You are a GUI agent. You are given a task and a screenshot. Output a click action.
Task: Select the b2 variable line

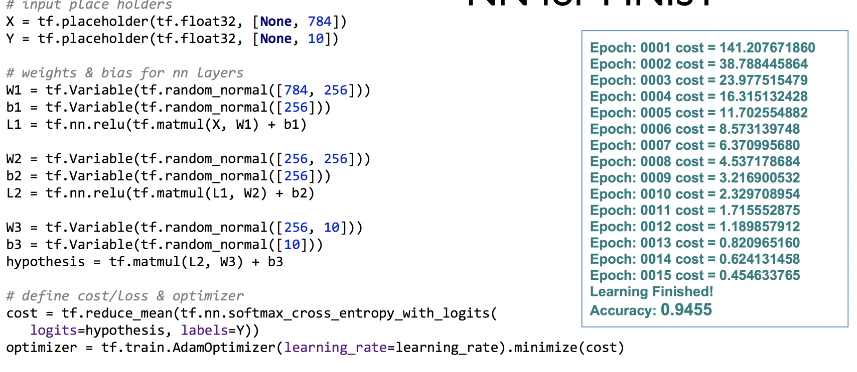pyautogui.click(x=169, y=176)
